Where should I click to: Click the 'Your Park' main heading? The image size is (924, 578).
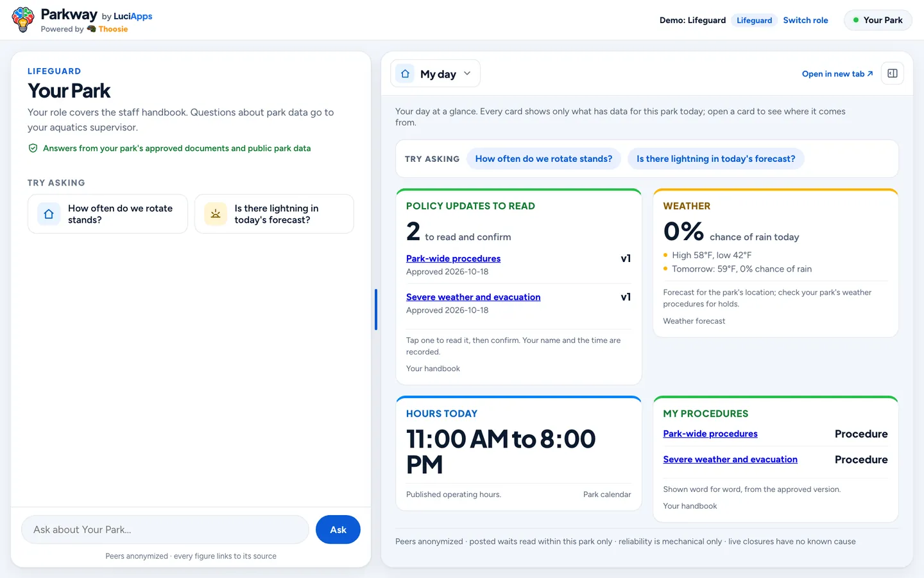(69, 91)
